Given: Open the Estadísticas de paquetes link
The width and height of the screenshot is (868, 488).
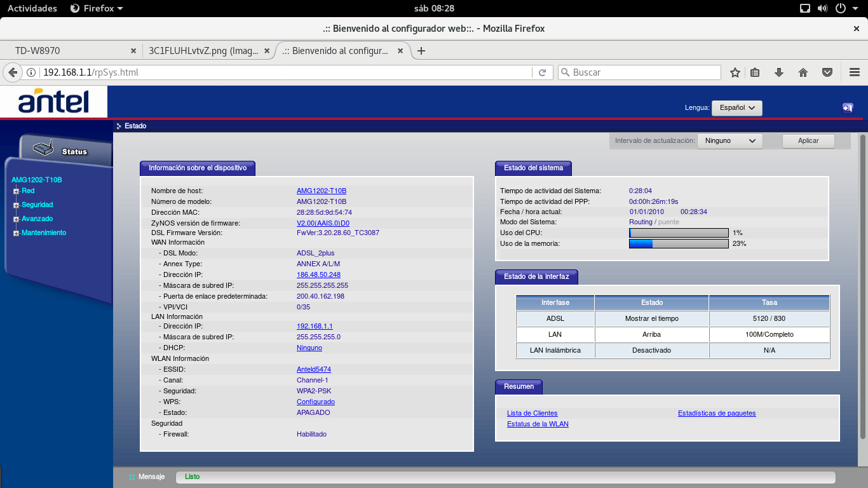Looking at the screenshot, I should coord(717,413).
